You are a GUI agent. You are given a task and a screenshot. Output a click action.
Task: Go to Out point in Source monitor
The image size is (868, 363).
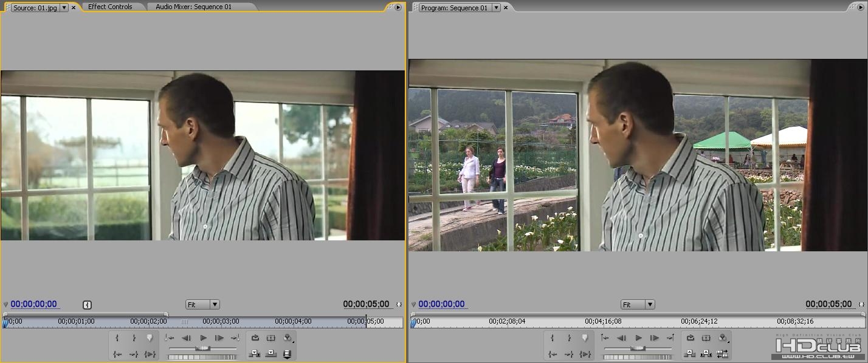[x=134, y=354]
